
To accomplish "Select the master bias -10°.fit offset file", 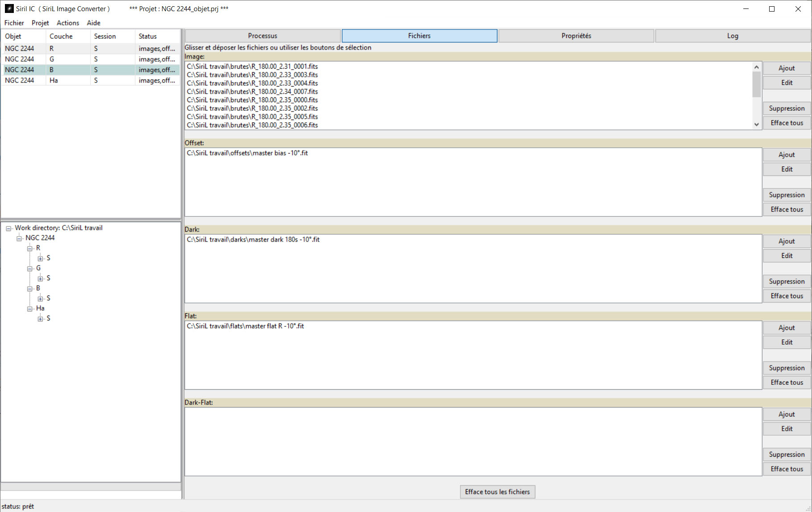I will click(247, 153).
